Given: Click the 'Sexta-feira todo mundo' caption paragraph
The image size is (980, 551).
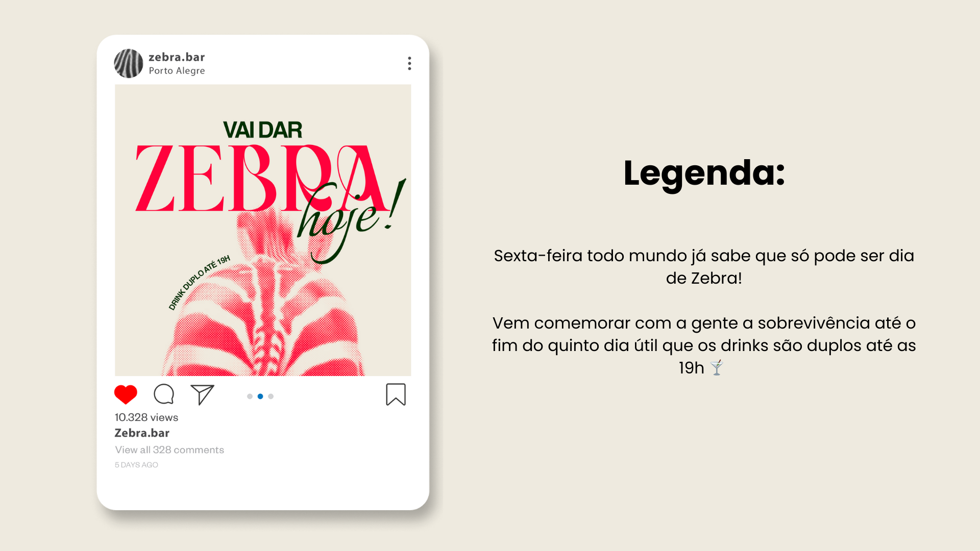Looking at the screenshot, I should (704, 267).
